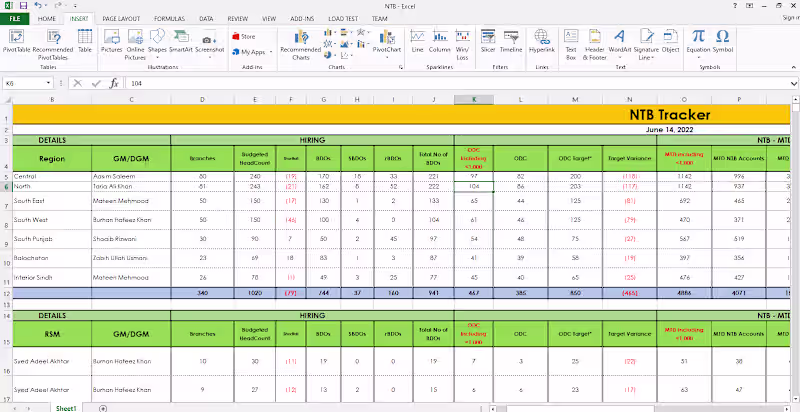Switch to the FORMULAS tab
Screen dimensions: 800x412
coord(169,18)
